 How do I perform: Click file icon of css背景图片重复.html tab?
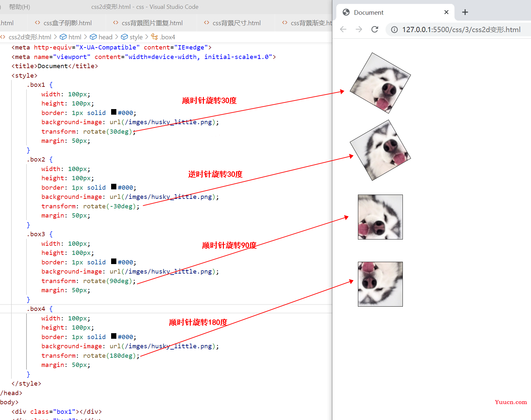[116, 23]
